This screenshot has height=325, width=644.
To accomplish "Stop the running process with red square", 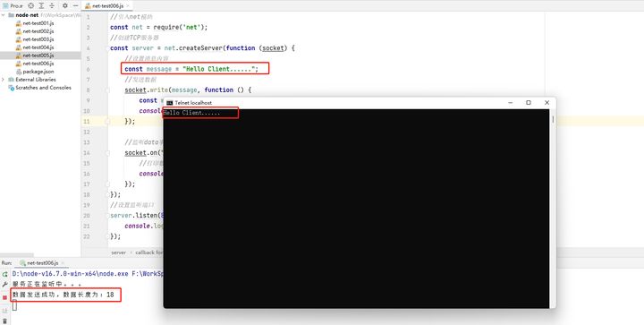I will pyautogui.click(x=5, y=297).
